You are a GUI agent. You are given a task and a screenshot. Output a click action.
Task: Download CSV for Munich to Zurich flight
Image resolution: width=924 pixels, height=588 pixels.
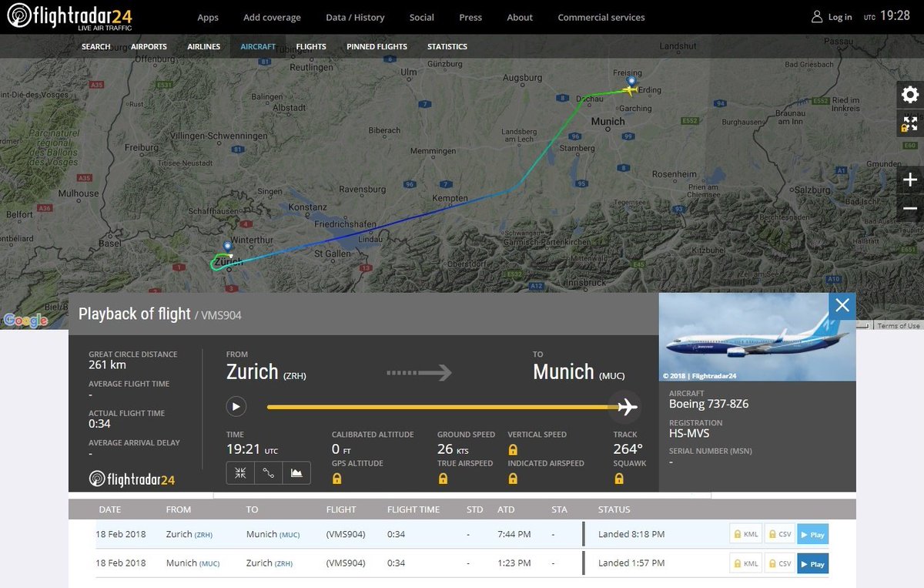tap(780, 563)
